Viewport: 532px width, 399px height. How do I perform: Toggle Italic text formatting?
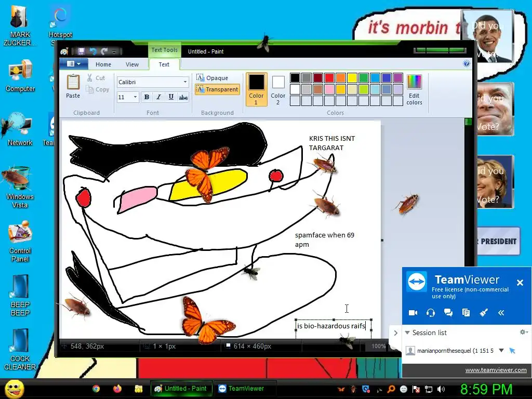click(158, 97)
